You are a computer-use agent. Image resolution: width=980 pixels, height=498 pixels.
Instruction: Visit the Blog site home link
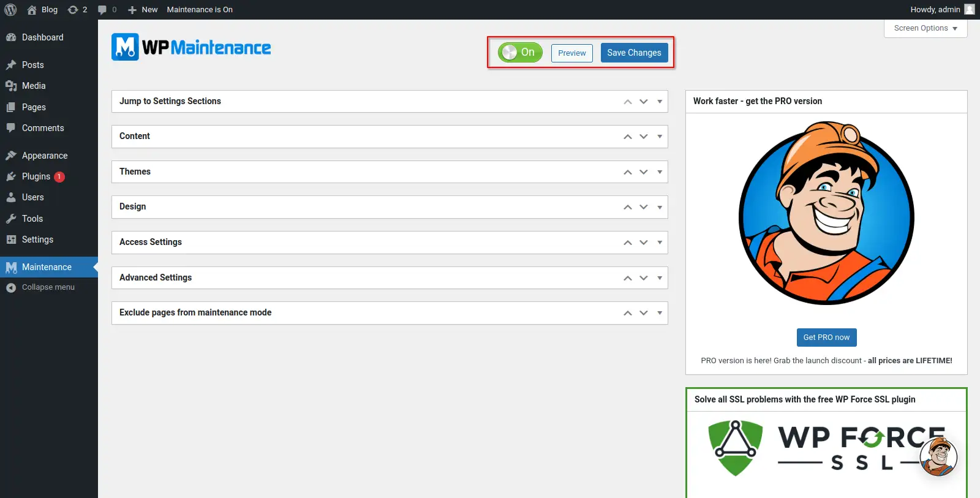[x=42, y=10]
